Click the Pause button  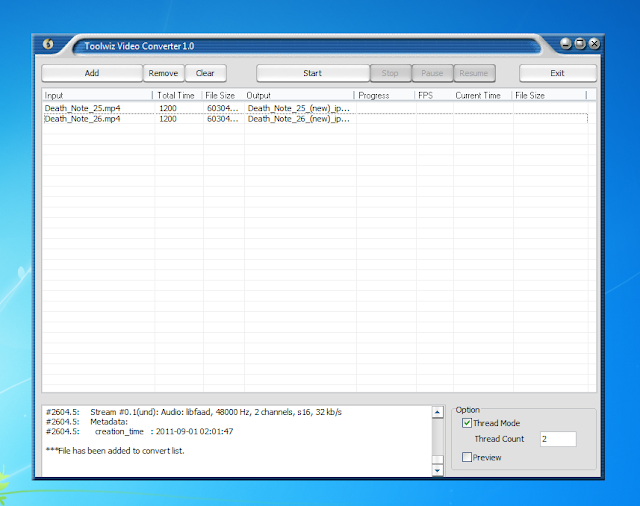coord(432,73)
